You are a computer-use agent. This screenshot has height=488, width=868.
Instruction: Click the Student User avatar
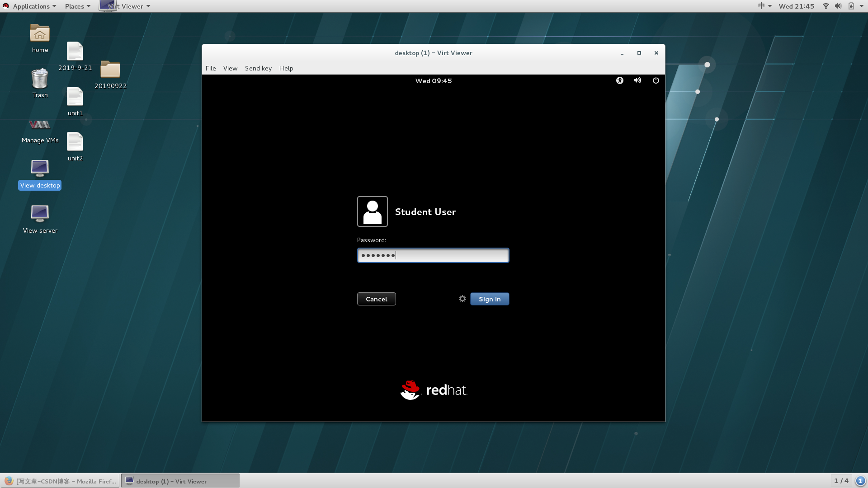coord(372,211)
